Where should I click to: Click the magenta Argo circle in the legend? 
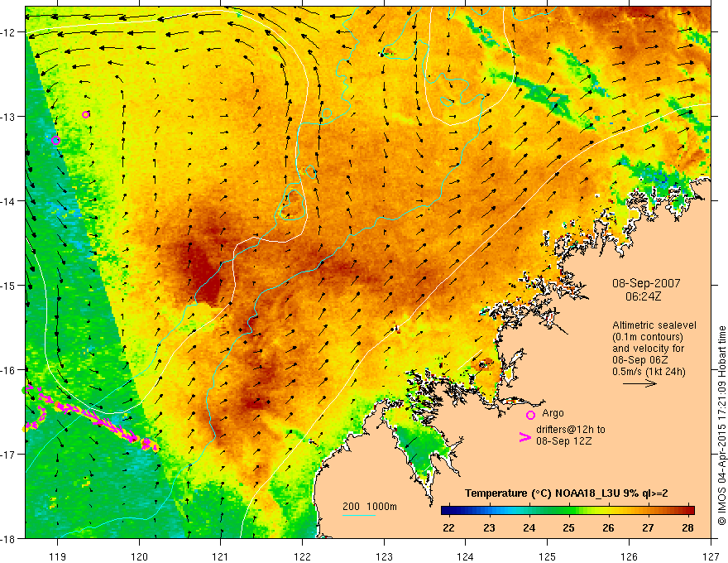[x=530, y=415]
